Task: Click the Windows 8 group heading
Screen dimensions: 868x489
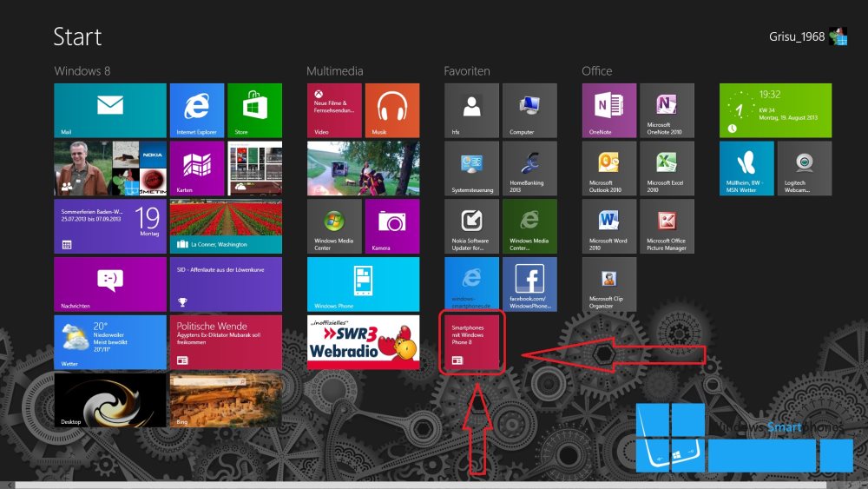Action: (82, 71)
